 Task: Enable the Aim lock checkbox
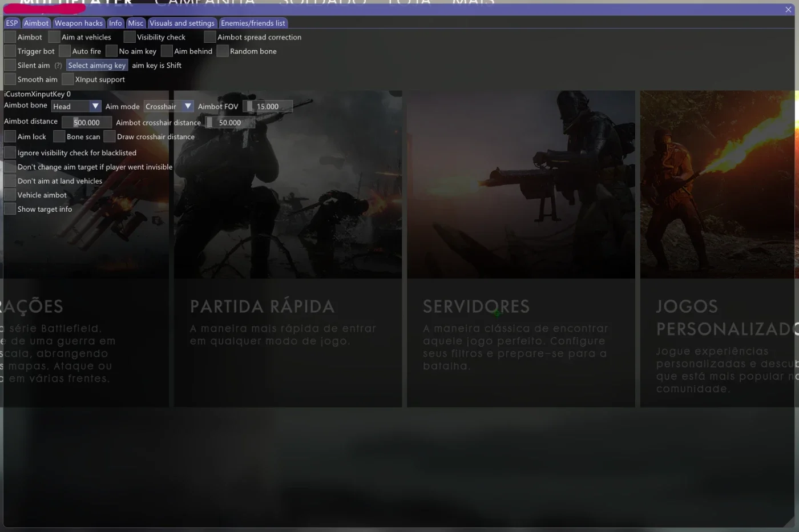coord(10,136)
